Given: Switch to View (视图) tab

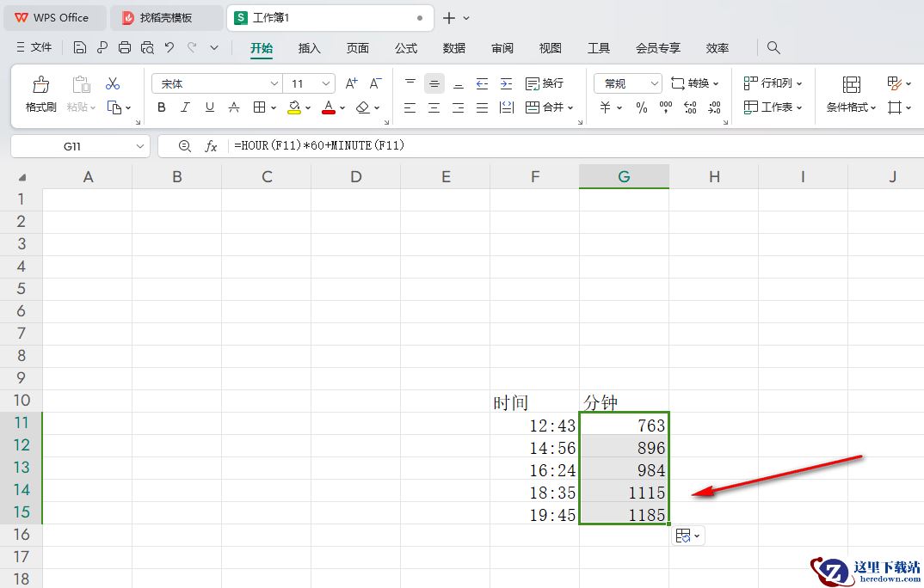Looking at the screenshot, I should point(551,48).
